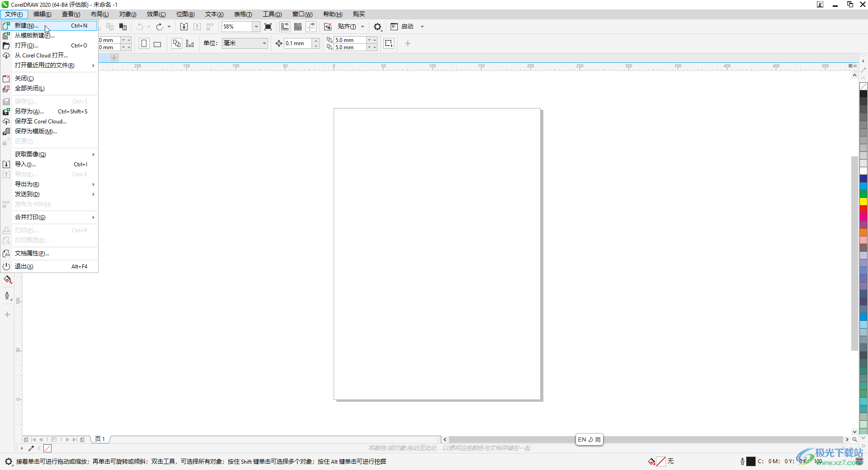Expand 发送到(D) submenu
This screenshot has height=470, width=868.
[x=49, y=194]
